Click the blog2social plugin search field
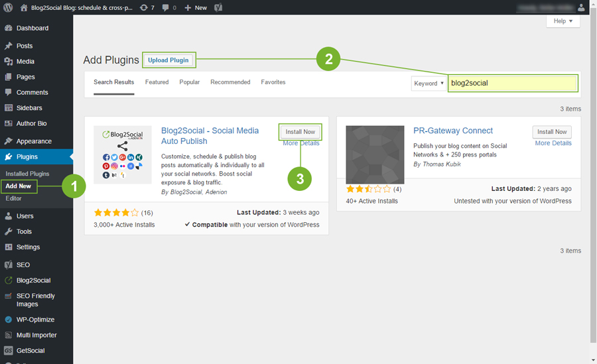 [513, 83]
